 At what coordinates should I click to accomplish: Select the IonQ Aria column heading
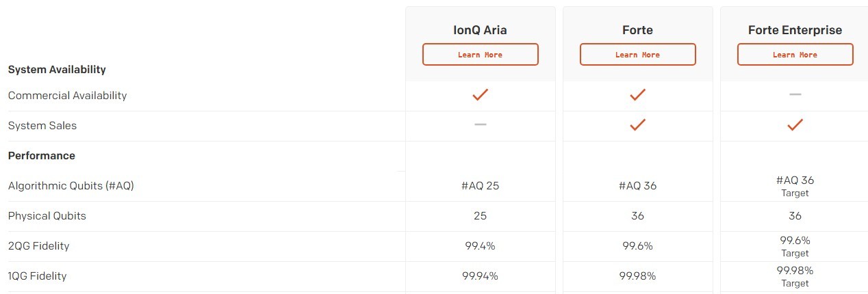point(480,30)
